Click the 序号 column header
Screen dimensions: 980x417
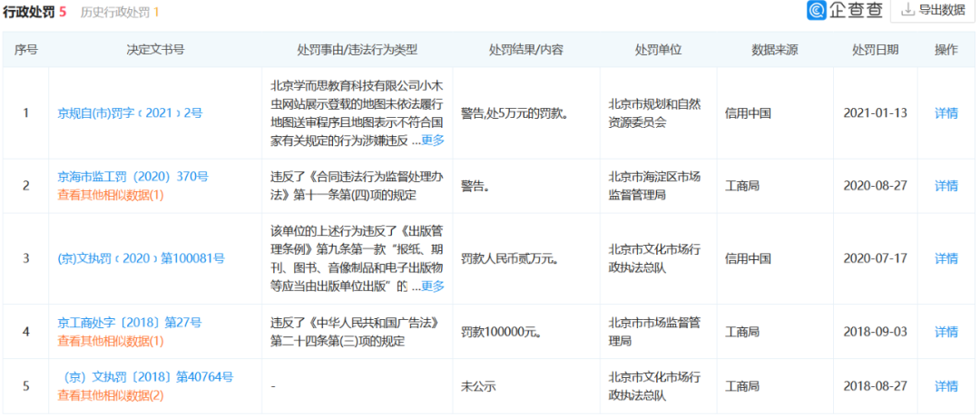[25, 50]
